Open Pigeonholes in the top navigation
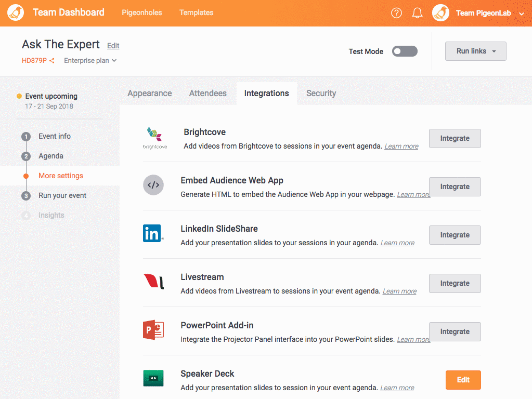The image size is (532, 399). 142,12
